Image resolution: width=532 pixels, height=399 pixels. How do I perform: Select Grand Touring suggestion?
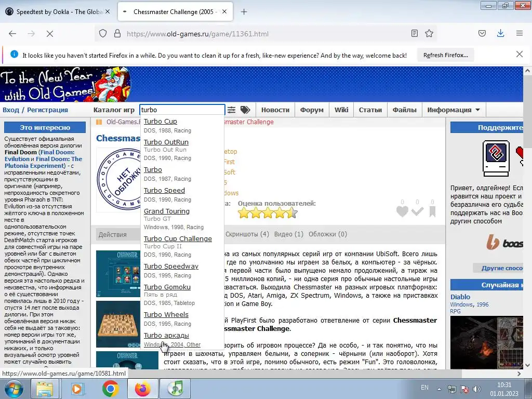tap(167, 211)
